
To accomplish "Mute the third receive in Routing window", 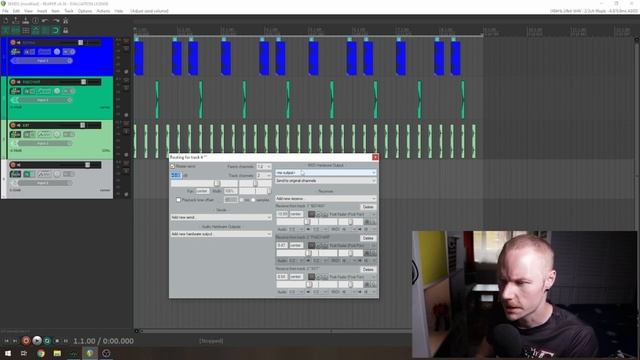I will [x=311, y=277].
